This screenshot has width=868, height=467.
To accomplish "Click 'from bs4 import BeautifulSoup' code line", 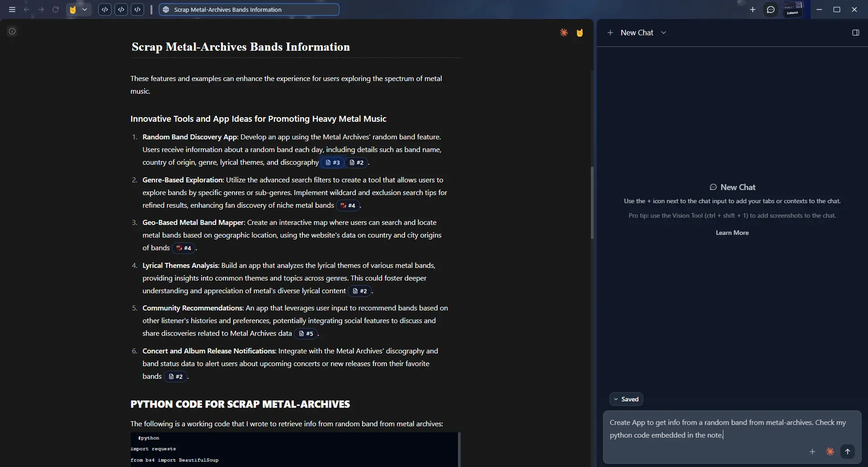I will point(175,460).
